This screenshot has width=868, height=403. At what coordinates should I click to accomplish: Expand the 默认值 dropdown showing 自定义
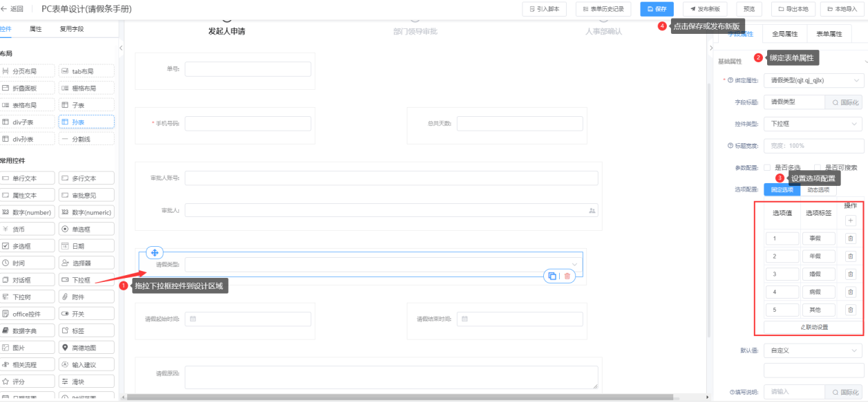813,350
